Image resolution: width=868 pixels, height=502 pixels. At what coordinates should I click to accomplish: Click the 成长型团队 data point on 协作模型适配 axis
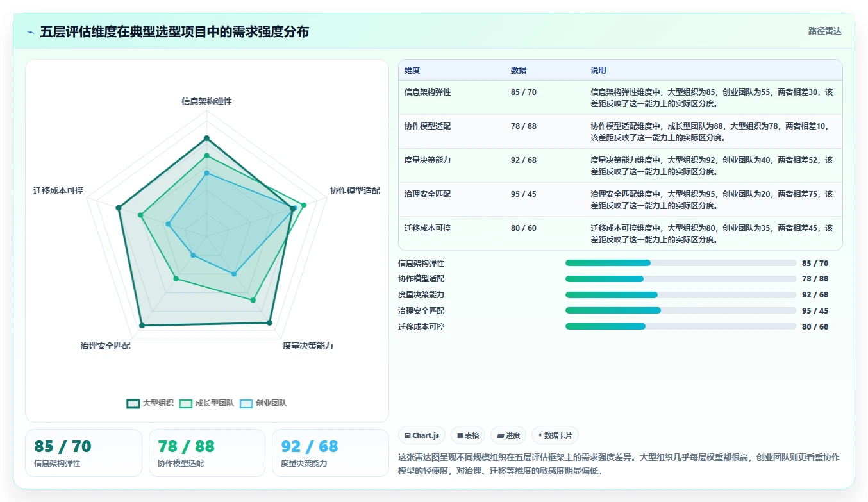point(304,205)
